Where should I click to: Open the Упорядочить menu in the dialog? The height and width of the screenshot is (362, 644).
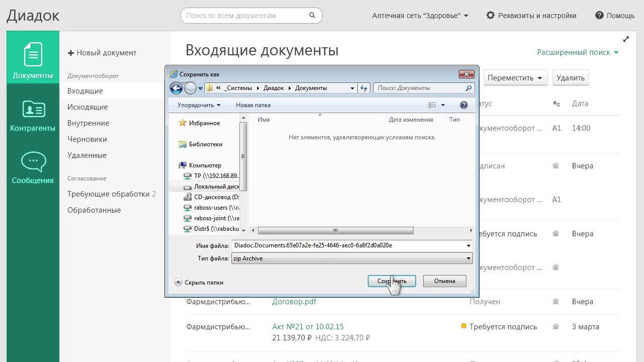[x=199, y=105]
